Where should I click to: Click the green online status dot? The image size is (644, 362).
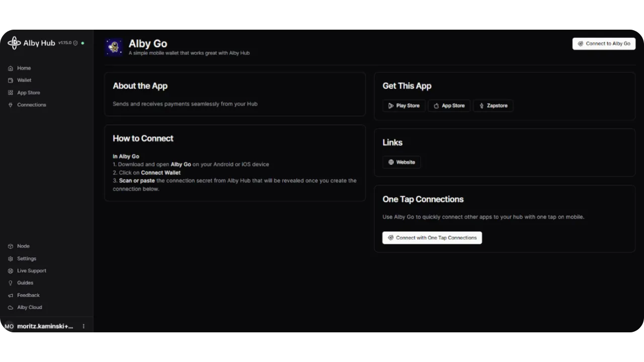pos(83,43)
